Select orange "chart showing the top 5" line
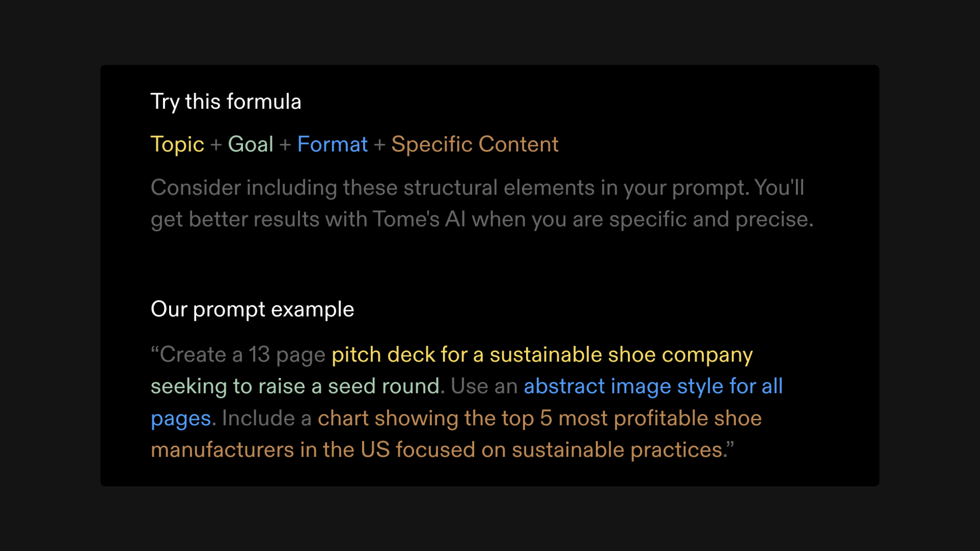This screenshot has width=980, height=551. click(539, 419)
